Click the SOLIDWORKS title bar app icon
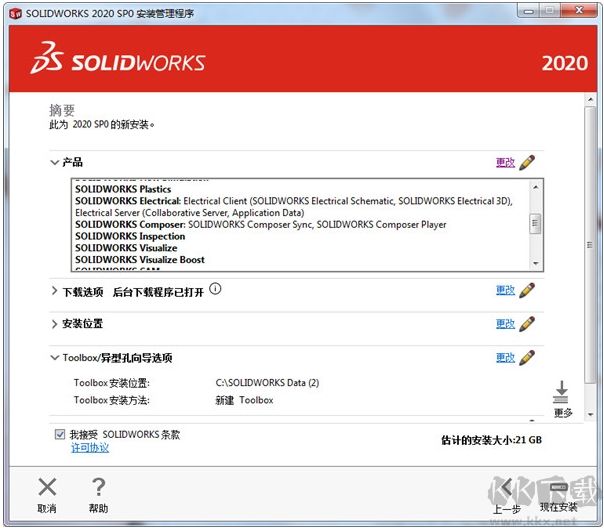This screenshot has width=604, height=528. click(x=15, y=13)
